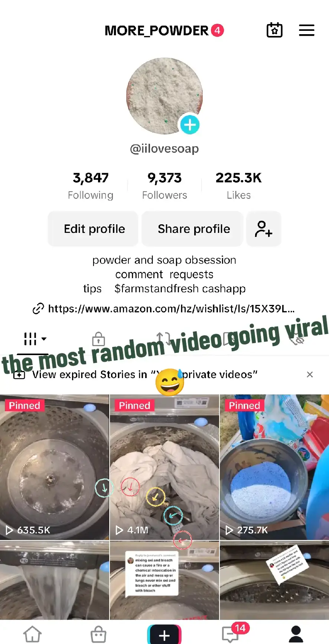Switch to the reposts tab
This screenshot has height=644, width=329.
pos(164,338)
